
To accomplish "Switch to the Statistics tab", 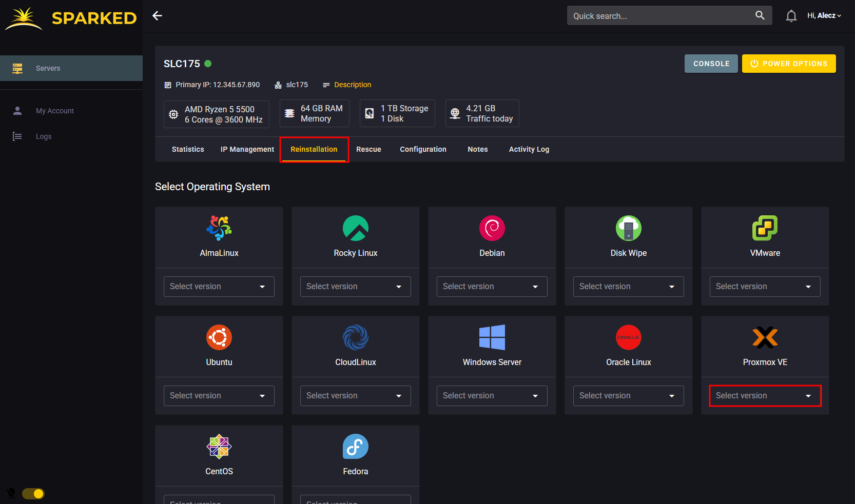I will pyautogui.click(x=188, y=149).
